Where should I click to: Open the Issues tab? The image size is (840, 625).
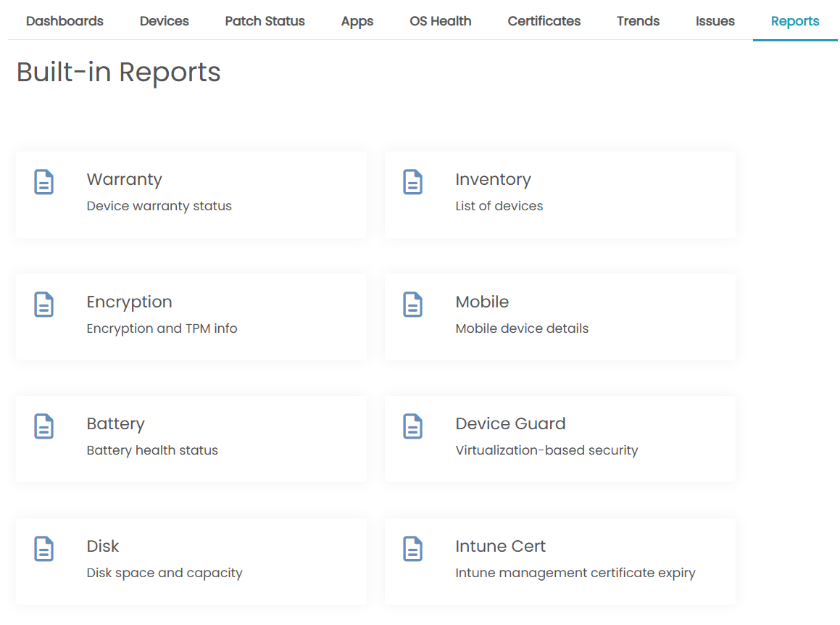[x=715, y=21]
